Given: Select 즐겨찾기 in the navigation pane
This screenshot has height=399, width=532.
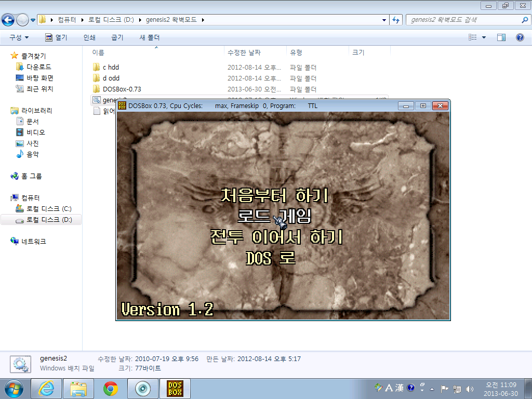Looking at the screenshot, I should 33,56.
